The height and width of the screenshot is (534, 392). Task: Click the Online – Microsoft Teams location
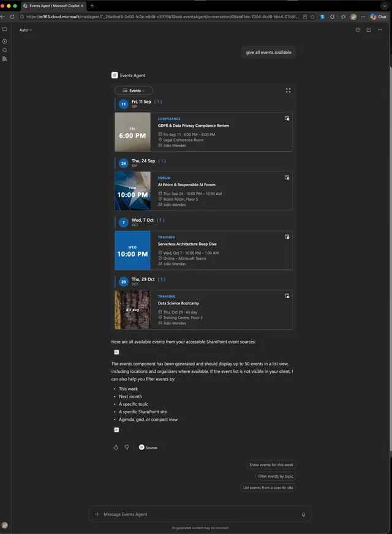[x=184, y=258]
